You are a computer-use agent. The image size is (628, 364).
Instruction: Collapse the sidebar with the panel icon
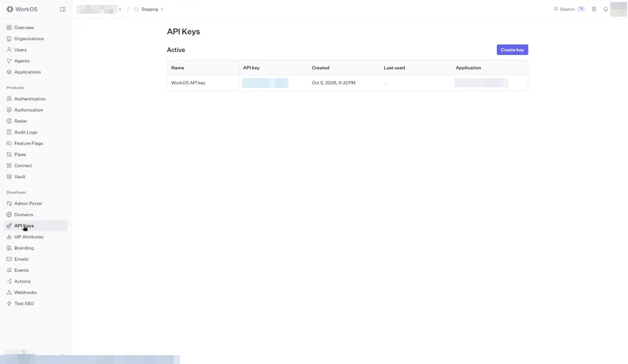pos(62,9)
